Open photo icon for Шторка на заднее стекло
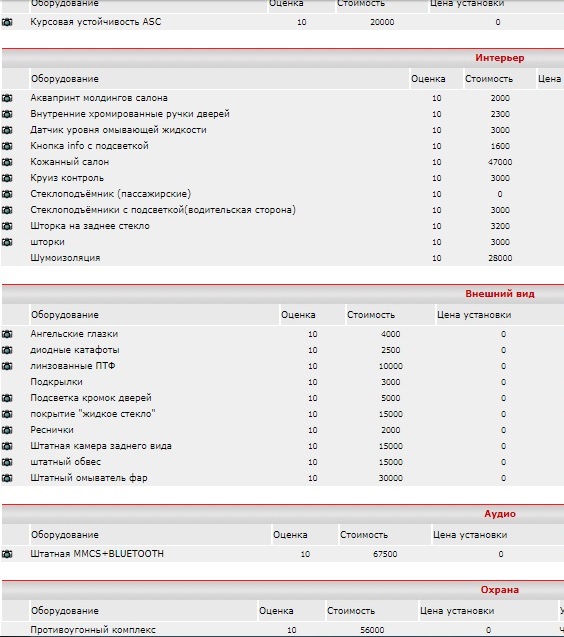The image size is (564, 637). tap(7, 226)
